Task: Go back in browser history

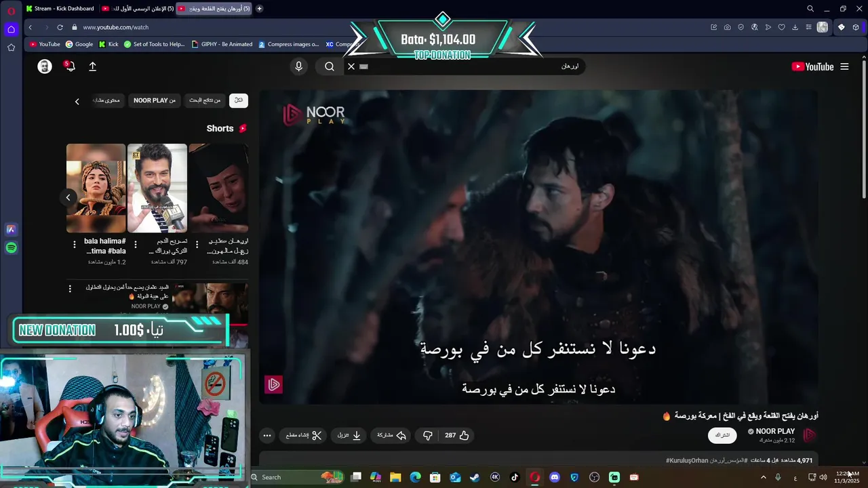Action: (x=30, y=27)
